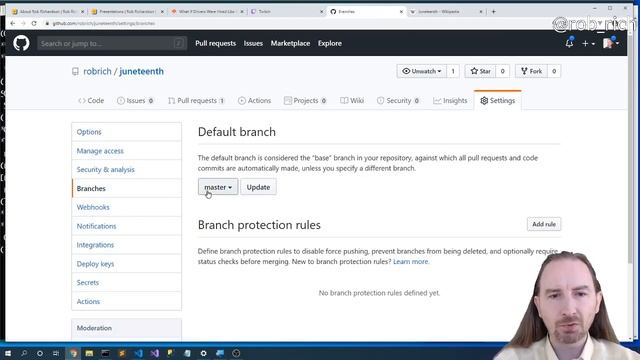The height and width of the screenshot is (360, 640).
Task: Open Deploy keys settings page
Action: tap(127, 264)
